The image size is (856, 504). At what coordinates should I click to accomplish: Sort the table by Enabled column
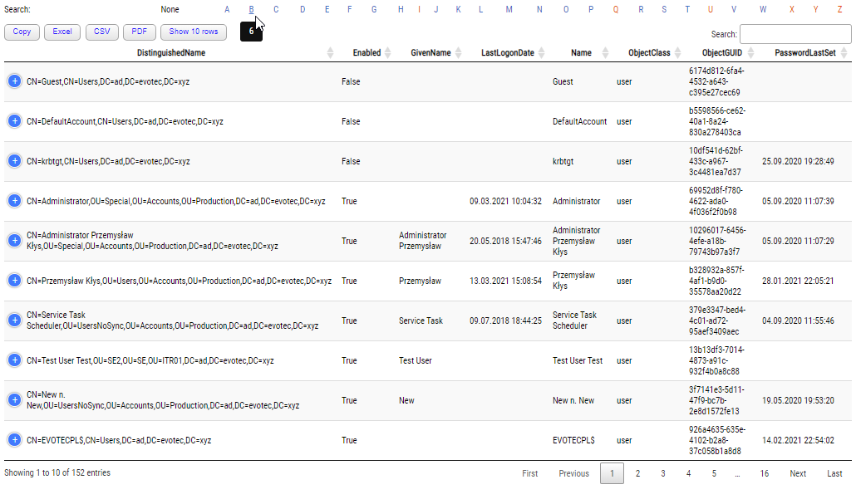coord(366,51)
